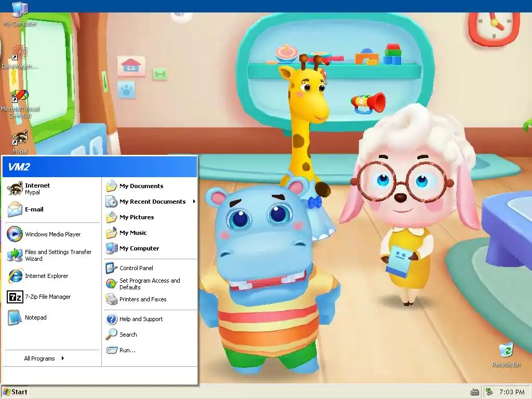
Task: Click the 7:03 PM taskbar clock
Action: click(x=512, y=392)
